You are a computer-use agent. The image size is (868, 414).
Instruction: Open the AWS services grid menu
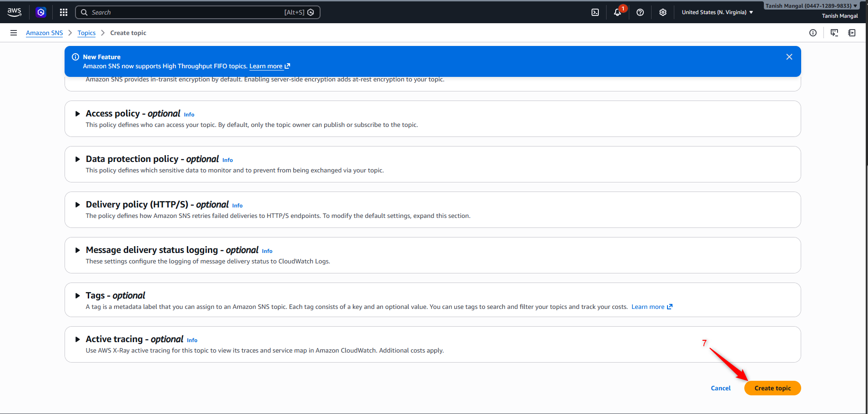tap(64, 12)
